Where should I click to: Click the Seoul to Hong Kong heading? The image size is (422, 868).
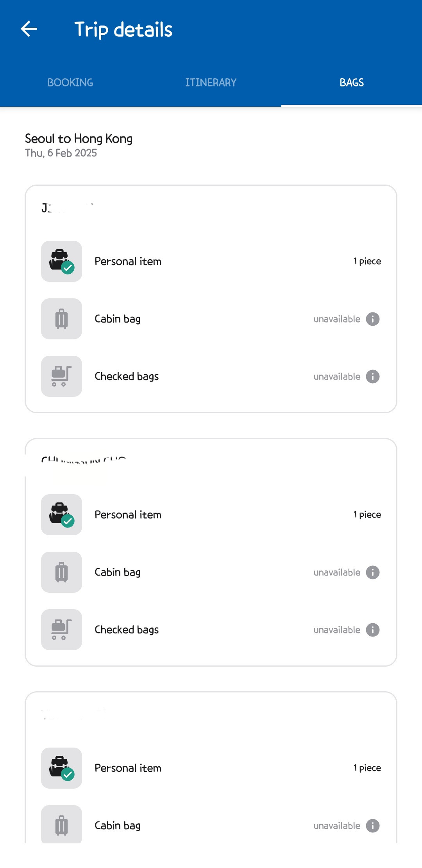coord(79,139)
